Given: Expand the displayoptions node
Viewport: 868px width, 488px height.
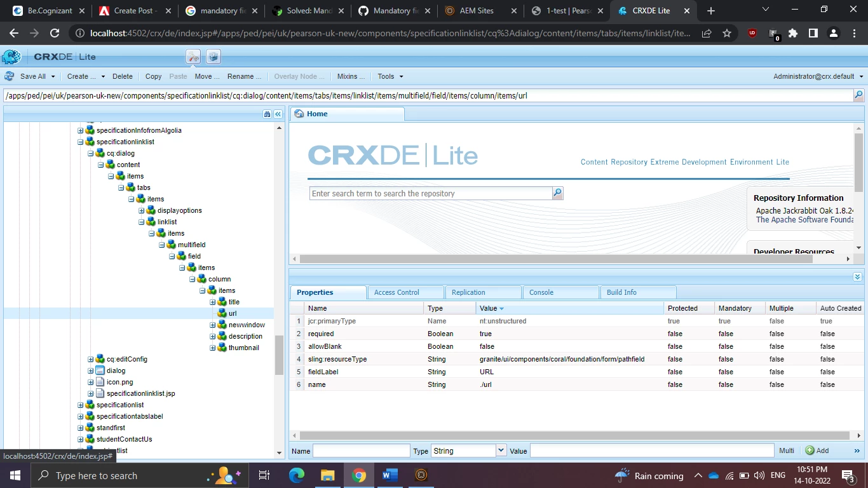Looking at the screenshot, I should [142, 210].
